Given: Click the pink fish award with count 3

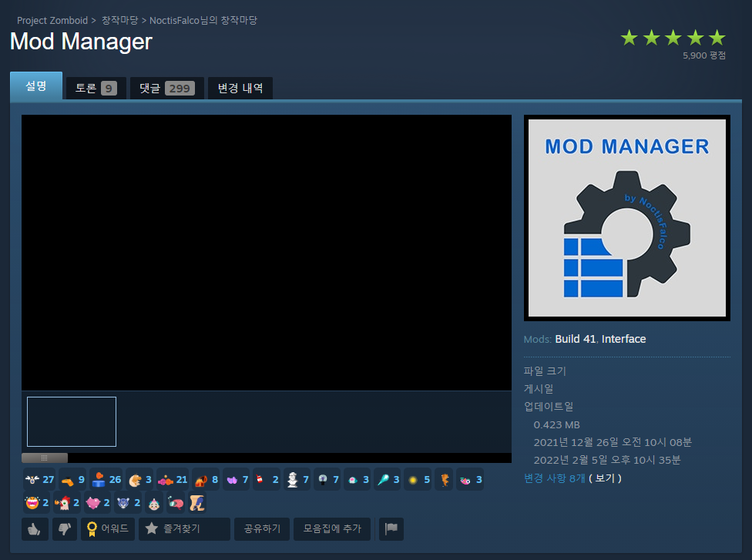Looking at the screenshot, I should coord(470,479).
